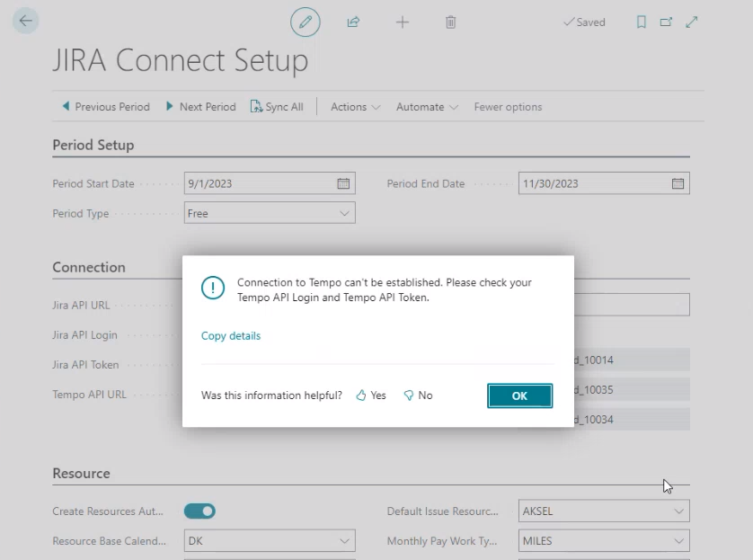Open Period End Date calendar picker
Screen dimensions: 753x560
(678, 183)
